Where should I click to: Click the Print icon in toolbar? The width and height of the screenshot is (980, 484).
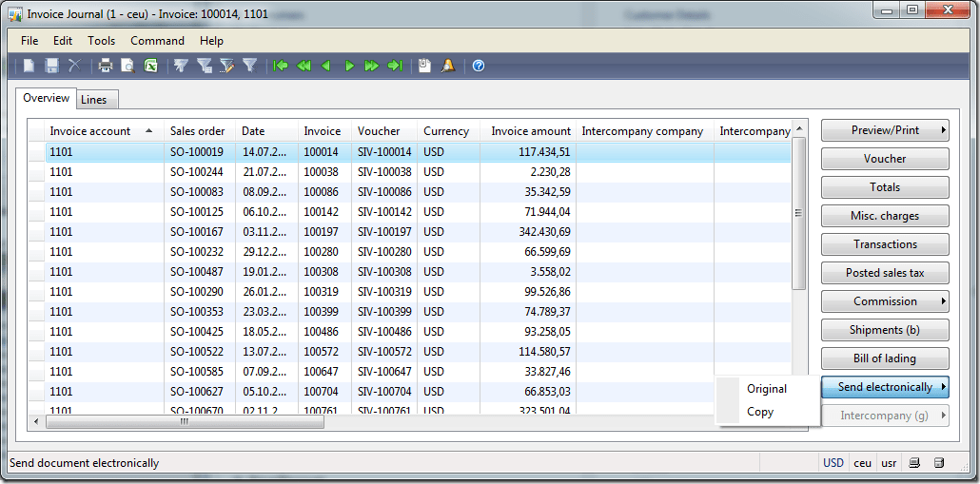coord(106,66)
